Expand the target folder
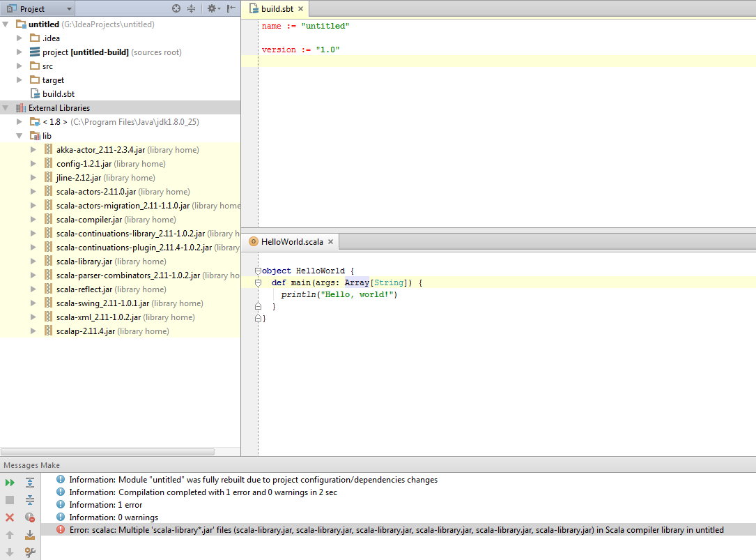This screenshot has width=756, height=560. (20, 80)
